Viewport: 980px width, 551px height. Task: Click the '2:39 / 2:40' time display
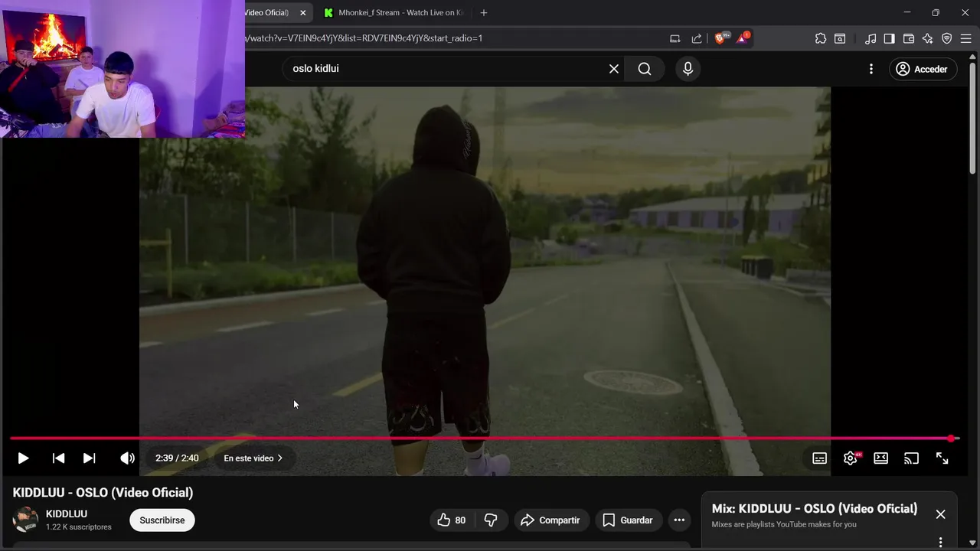tap(177, 458)
